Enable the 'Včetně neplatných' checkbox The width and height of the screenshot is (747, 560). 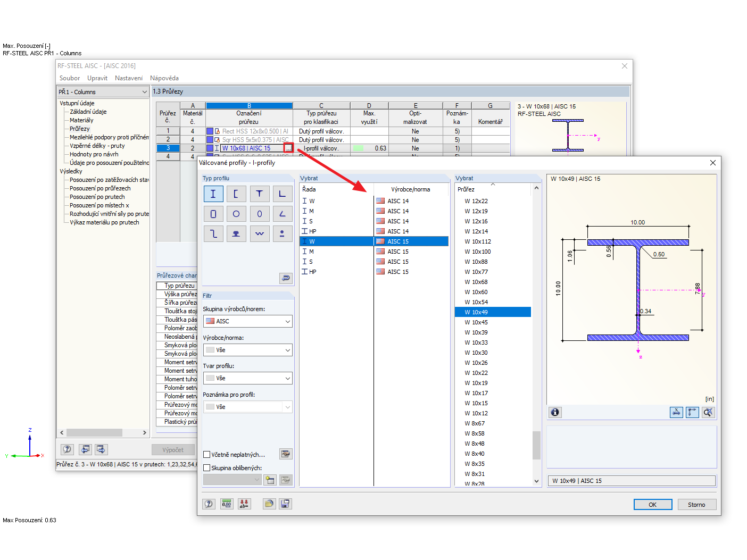pyautogui.click(x=207, y=455)
